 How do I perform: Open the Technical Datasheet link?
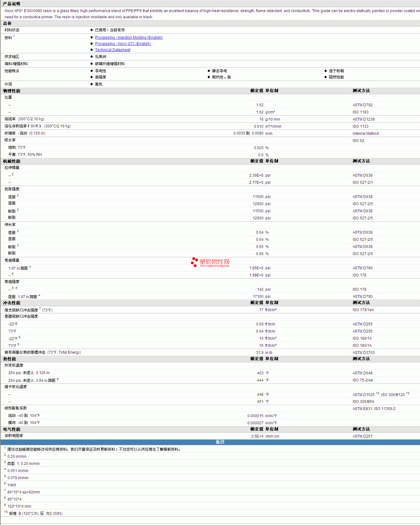click(113, 50)
